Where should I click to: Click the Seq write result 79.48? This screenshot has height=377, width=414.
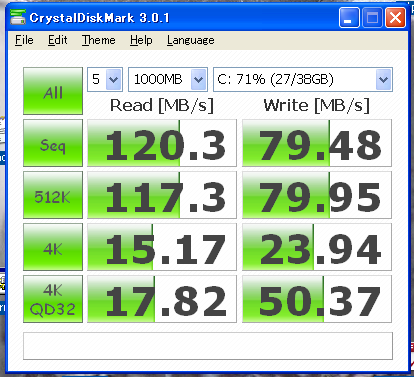point(317,143)
